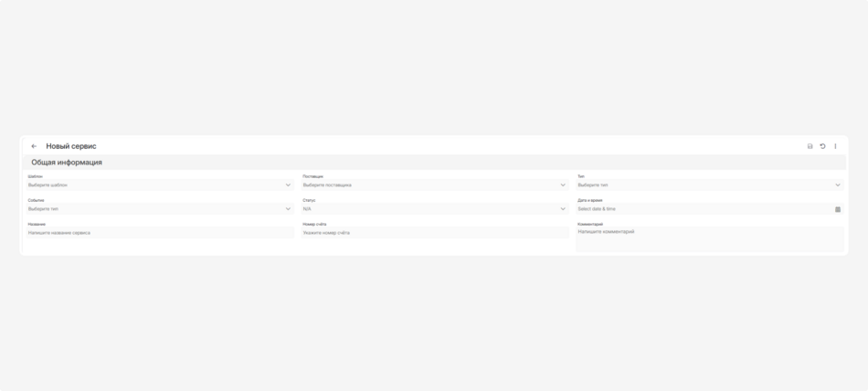Expand the Тип dropdown chevron
Image resolution: width=868 pixels, height=391 pixels.
(x=838, y=185)
